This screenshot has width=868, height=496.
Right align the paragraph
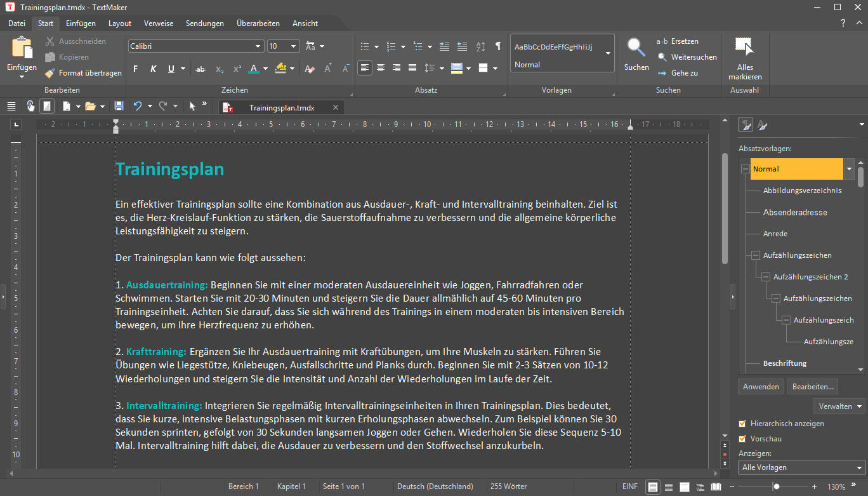click(397, 68)
